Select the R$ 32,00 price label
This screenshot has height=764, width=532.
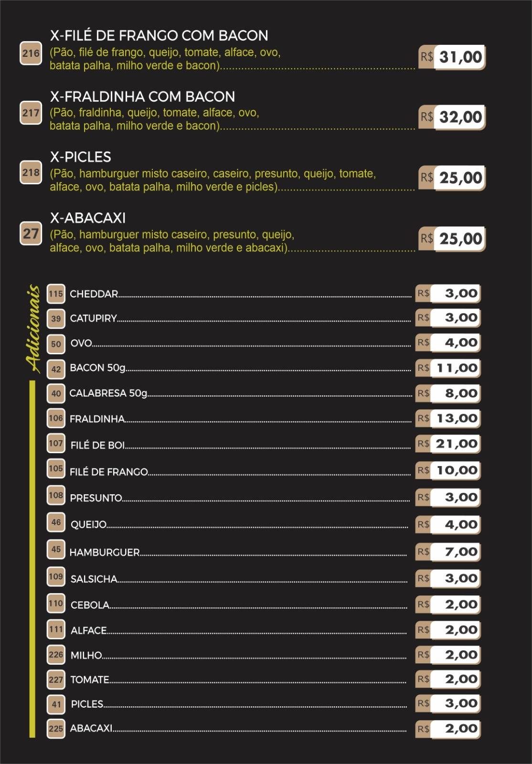point(452,117)
